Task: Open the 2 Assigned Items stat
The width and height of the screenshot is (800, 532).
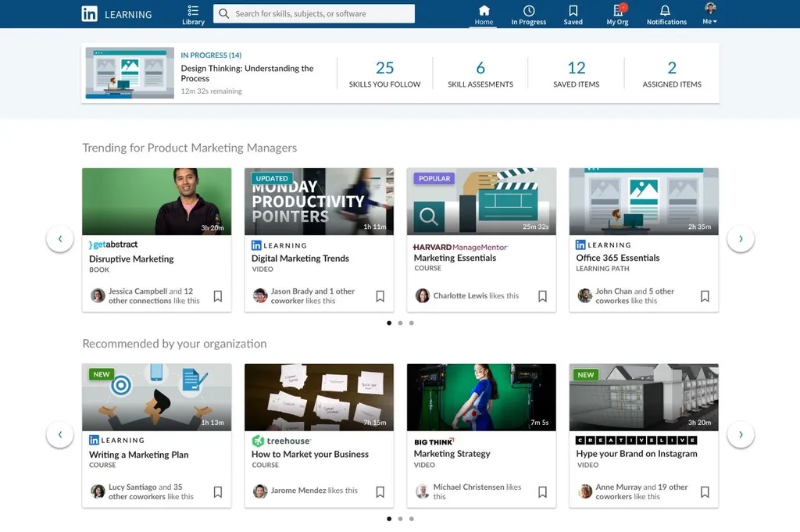Action: point(672,74)
